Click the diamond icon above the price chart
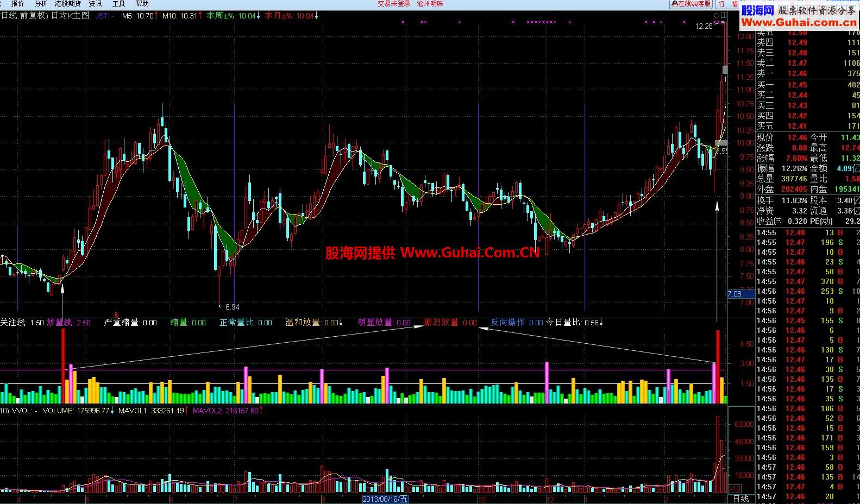Viewport: 860px width, 504px height. tap(716, 15)
